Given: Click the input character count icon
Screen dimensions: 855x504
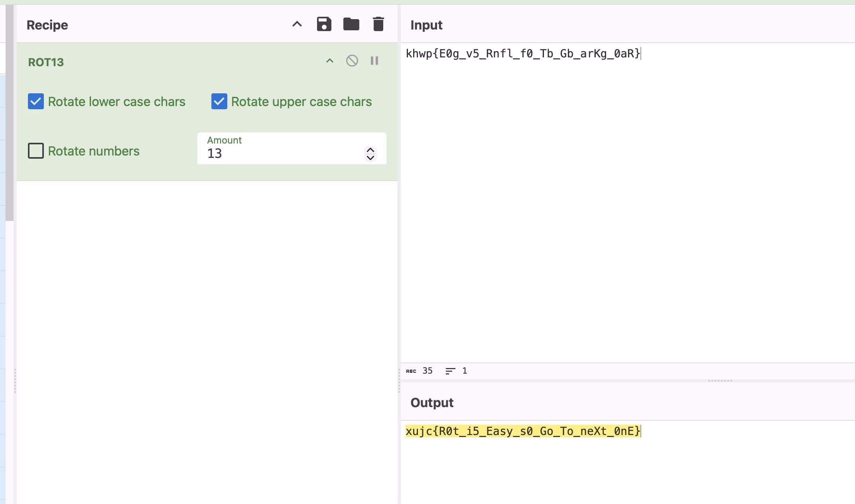Looking at the screenshot, I should pyautogui.click(x=411, y=371).
